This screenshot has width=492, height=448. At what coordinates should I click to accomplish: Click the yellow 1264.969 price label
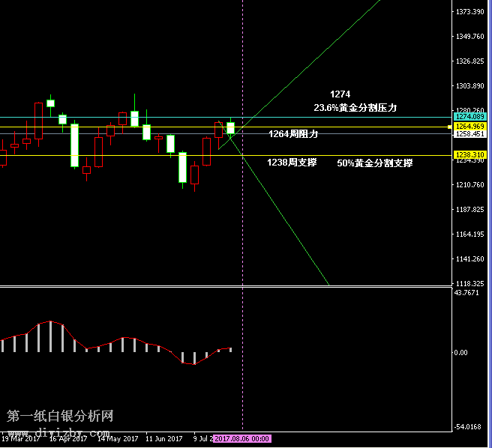(x=470, y=127)
